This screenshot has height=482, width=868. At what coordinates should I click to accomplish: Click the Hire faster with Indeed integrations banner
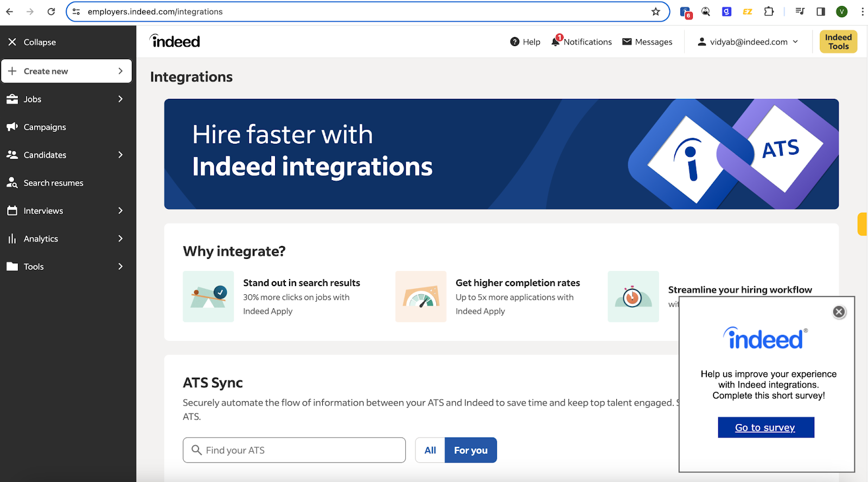click(501, 154)
